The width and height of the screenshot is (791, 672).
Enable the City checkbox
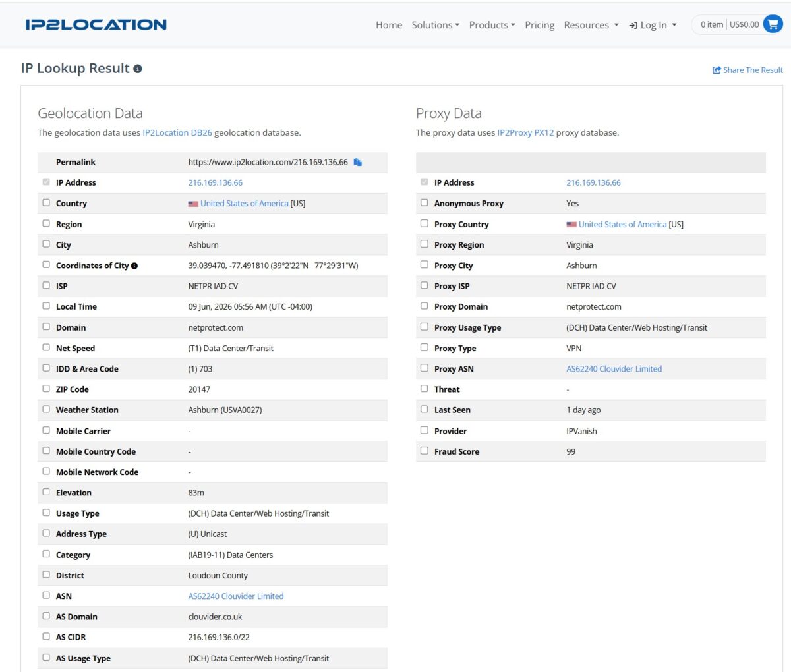(x=46, y=244)
